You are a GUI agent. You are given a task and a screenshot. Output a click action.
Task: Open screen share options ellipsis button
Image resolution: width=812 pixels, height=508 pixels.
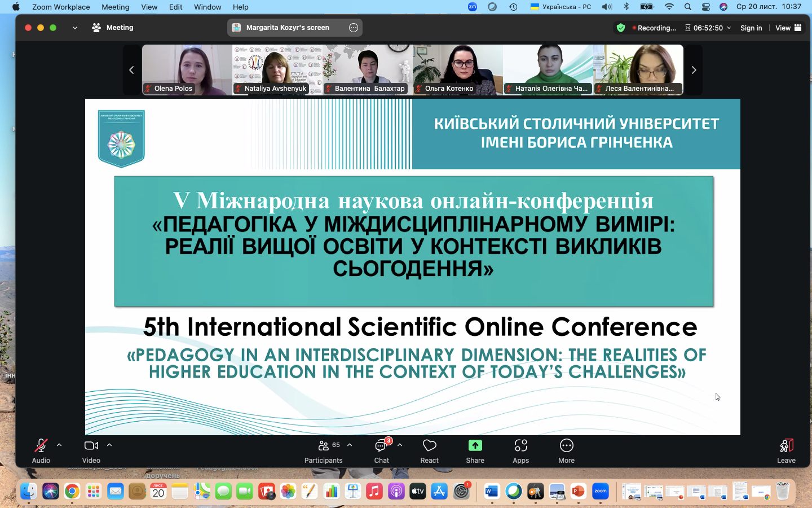pyautogui.click(x=354, y=28)
